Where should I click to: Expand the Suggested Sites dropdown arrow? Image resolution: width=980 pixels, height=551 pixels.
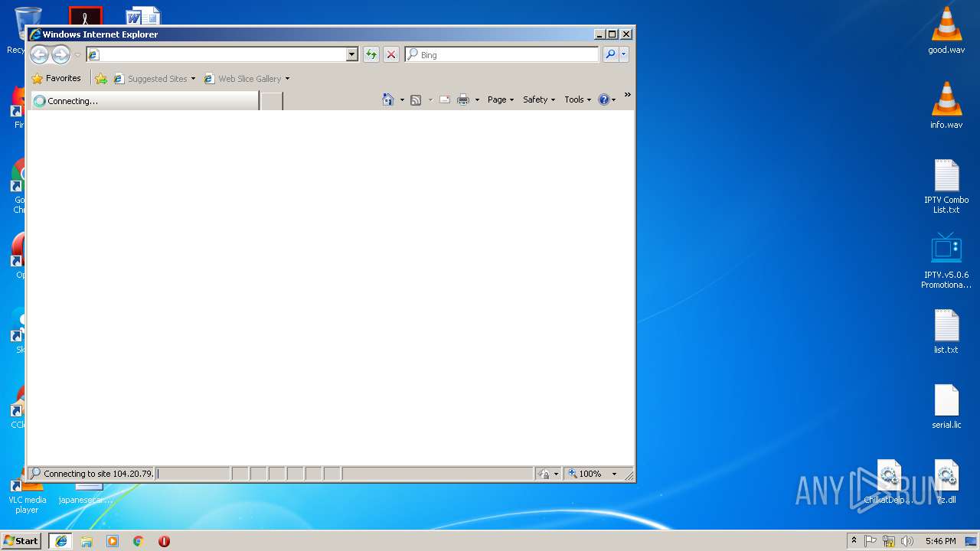coord(193,78)
